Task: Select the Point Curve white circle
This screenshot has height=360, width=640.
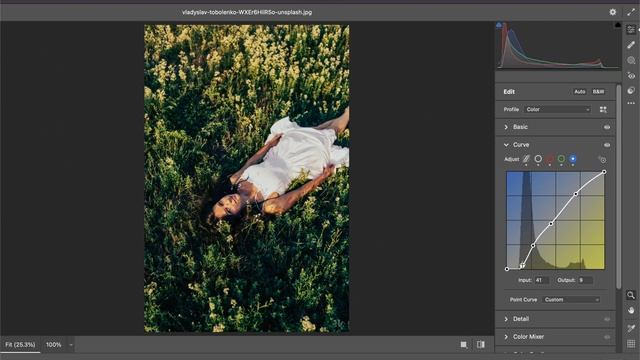Action: click(x=538, y=159)
